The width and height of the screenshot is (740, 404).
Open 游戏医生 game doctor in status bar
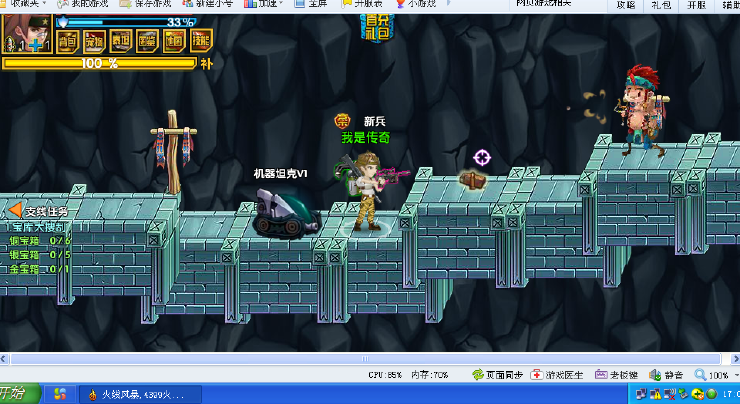tap(557, 375)
